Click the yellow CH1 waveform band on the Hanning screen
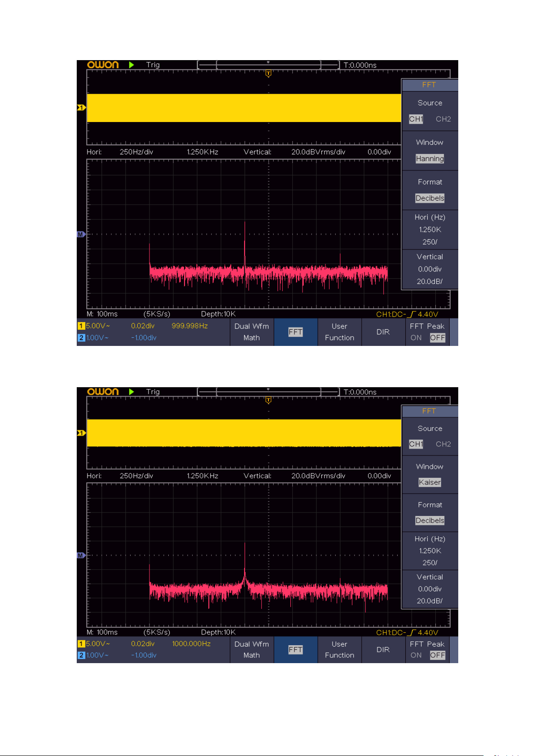535x756 pixels. click(244, 108)
